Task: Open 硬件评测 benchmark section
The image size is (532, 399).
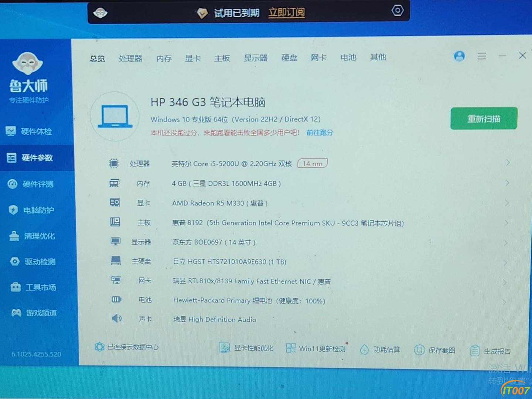Action: coord(31,184)
